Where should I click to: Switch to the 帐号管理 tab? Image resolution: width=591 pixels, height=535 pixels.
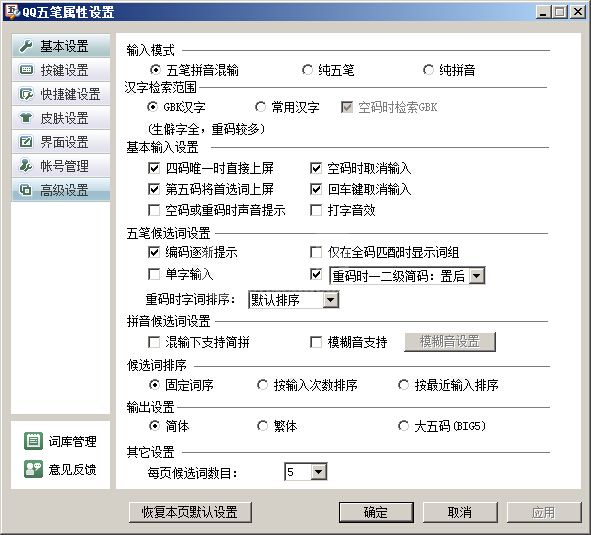(61, 166)
